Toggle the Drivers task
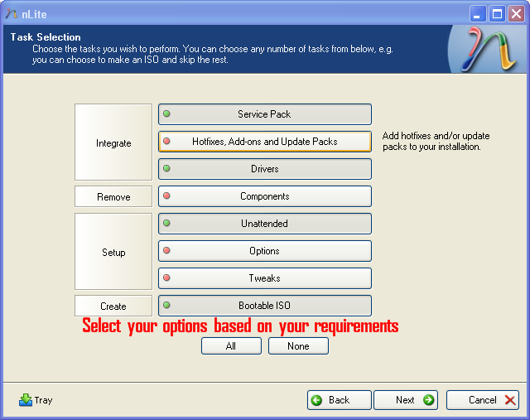The height and width of the screenshot is (420, 530). pyautogui.click(x=265, y=169)
